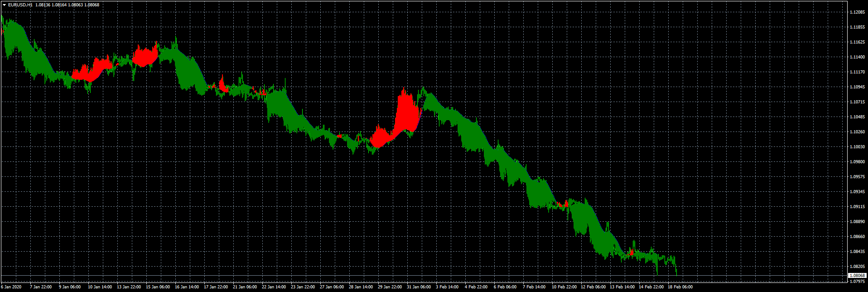Click time axis label 21 Jan 06:00
Viewport: 868px width, 292px height.
coord(245,287)
